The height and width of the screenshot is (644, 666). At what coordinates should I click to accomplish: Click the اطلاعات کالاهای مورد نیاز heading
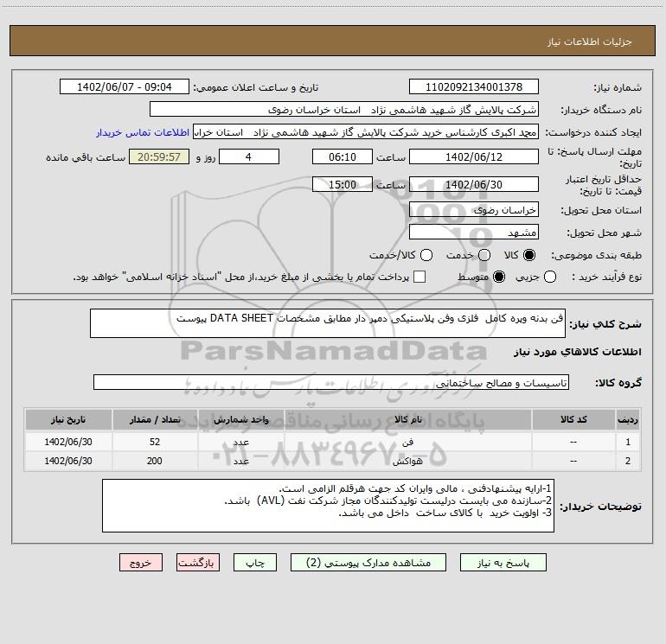pyautogui.click(x=578, y=352)
